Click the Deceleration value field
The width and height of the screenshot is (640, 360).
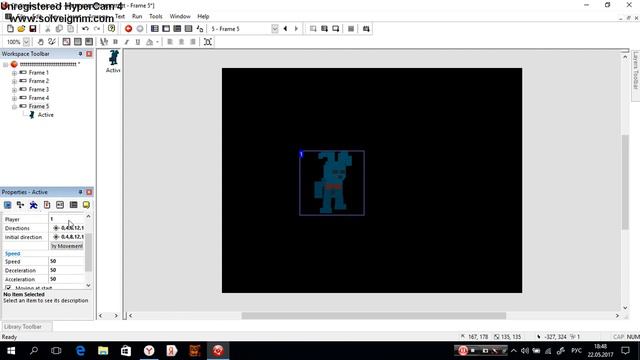[67, 270]
